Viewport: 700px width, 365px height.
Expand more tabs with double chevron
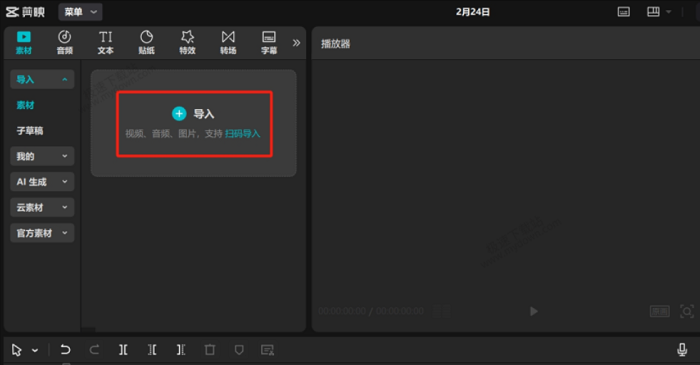tap(296, 43)
